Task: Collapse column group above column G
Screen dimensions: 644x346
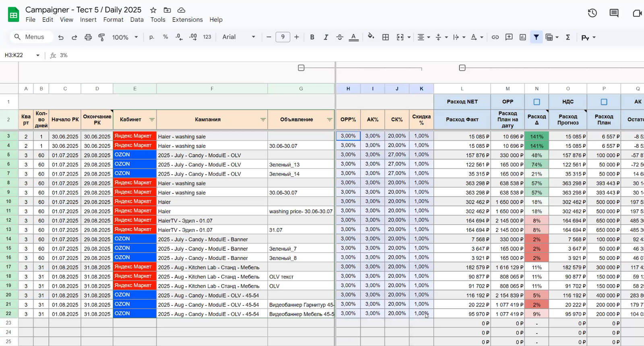Action: (301, 68)
